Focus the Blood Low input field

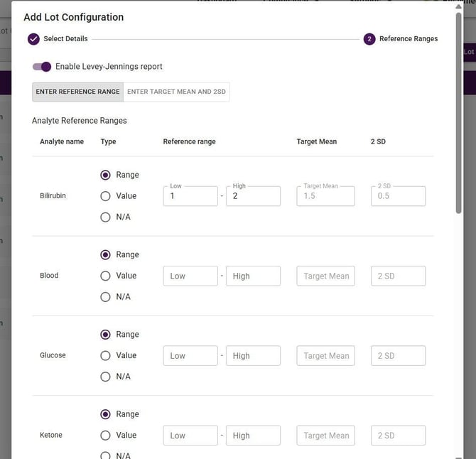tap(190, 276)
